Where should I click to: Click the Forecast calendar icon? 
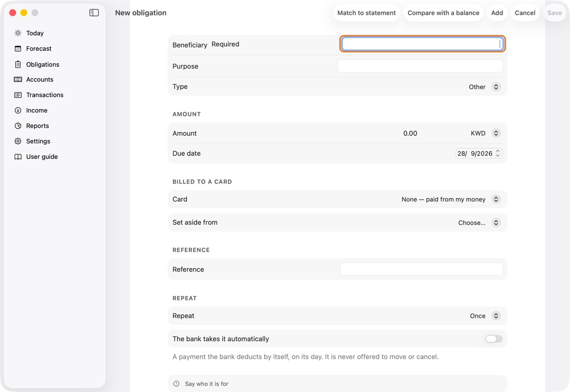point(18,49)
